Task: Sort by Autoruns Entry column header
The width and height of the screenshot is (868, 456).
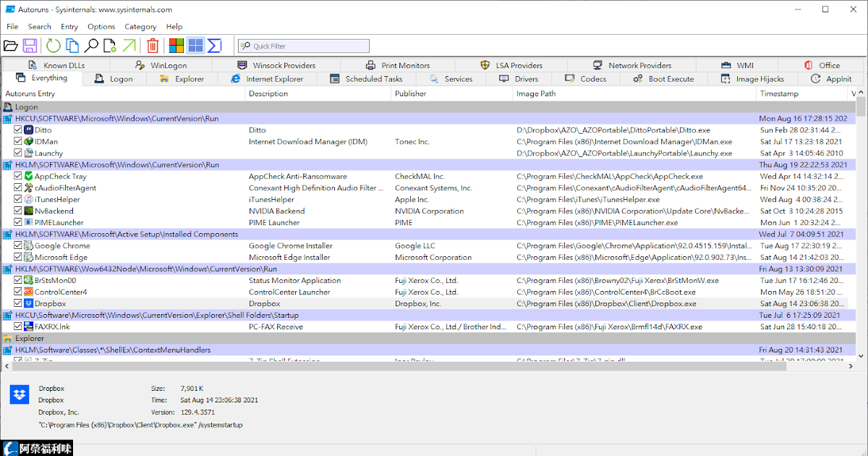Action: 122,93
